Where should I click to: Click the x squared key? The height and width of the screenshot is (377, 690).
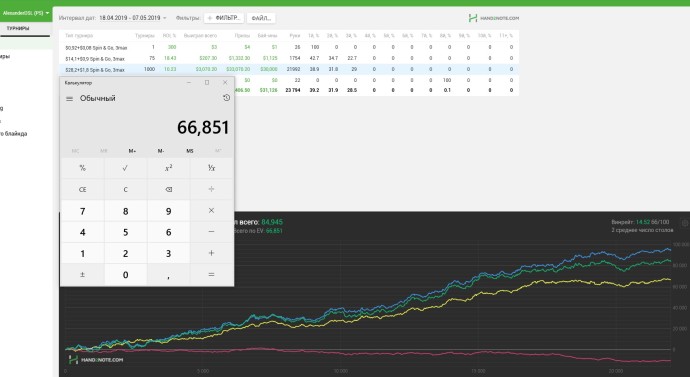coord(169,168)
